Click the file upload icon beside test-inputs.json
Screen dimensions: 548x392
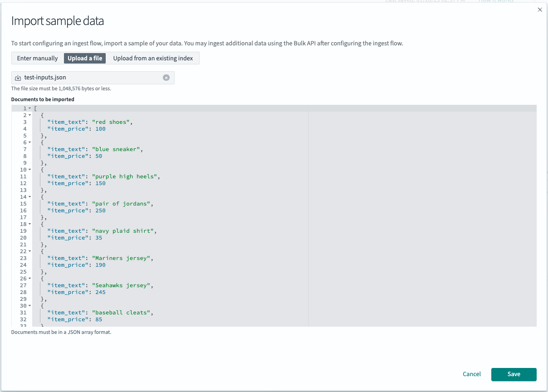pyautogui.click(x=18, y=78)
